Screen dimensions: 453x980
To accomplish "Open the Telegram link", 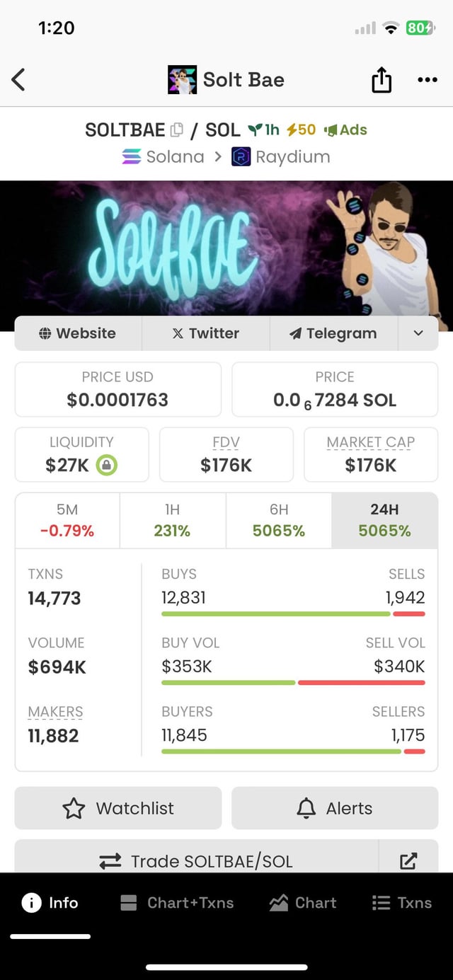I will pos(333,333).
